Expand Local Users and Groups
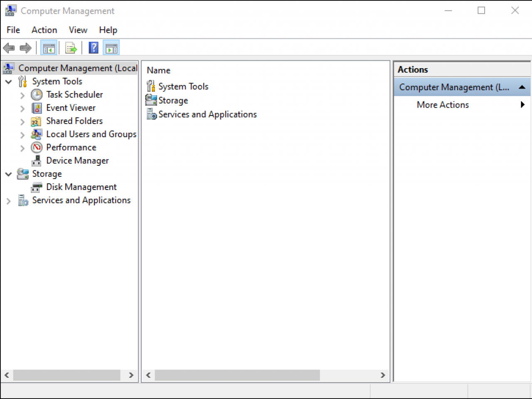This screenshot has width=532, height=399. tap(22, 134)
